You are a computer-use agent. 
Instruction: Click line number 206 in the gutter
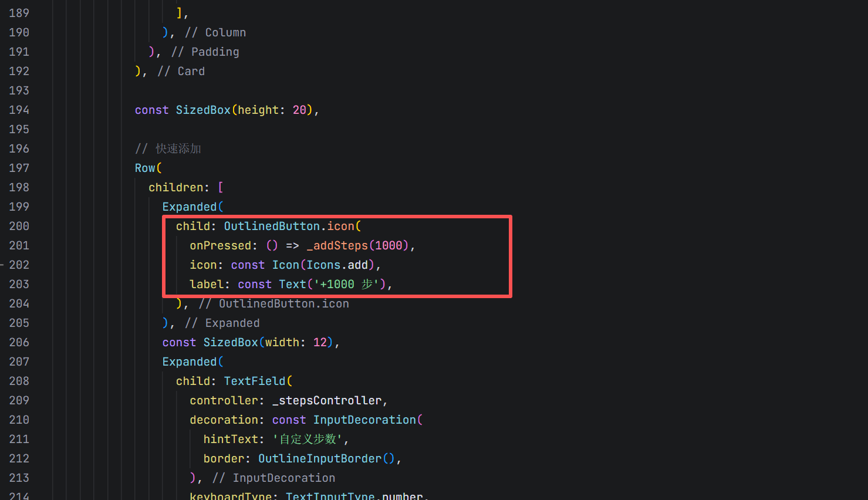click(19, 342)
